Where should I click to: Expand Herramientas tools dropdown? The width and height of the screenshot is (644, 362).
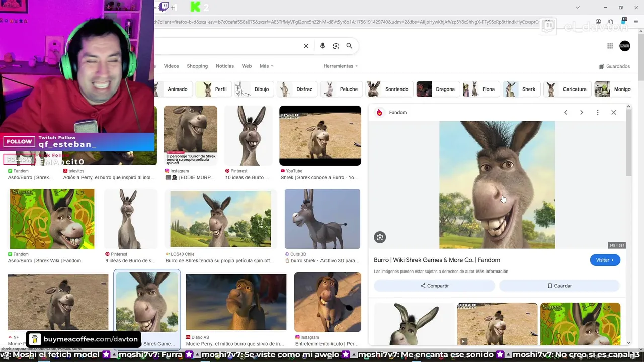point(341,66)
